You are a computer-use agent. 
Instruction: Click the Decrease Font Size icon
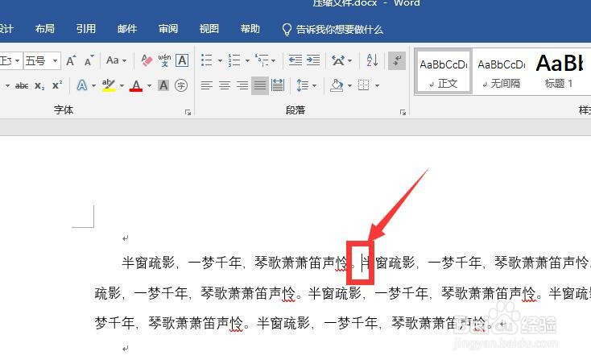[x=89, y=60]
